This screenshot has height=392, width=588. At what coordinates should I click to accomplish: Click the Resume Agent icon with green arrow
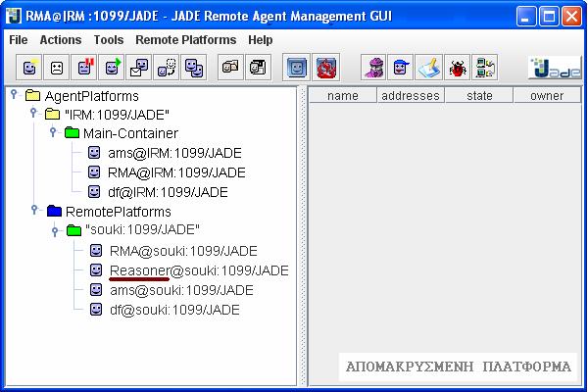tap(112, 68)
